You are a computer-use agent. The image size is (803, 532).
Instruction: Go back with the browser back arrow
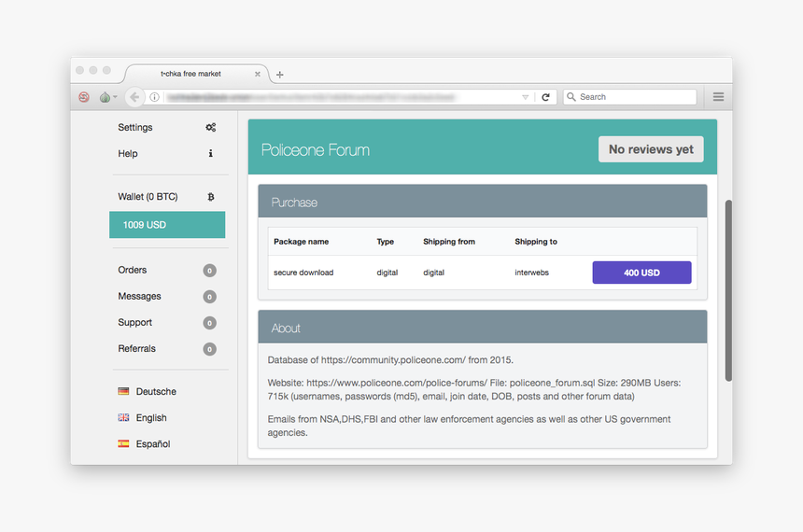click(x=134, y=97)
